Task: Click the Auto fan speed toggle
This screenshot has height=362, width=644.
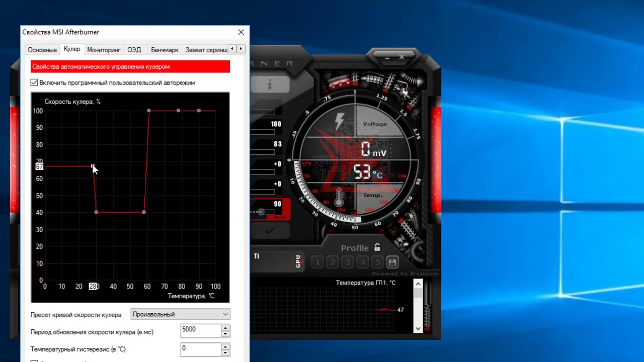Action: point(279,217)
